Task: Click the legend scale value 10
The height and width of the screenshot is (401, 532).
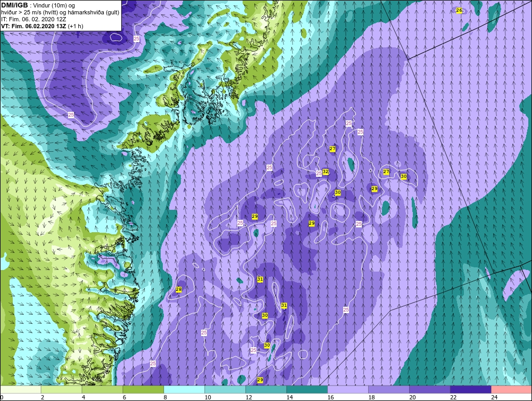Action: (207, 397)
